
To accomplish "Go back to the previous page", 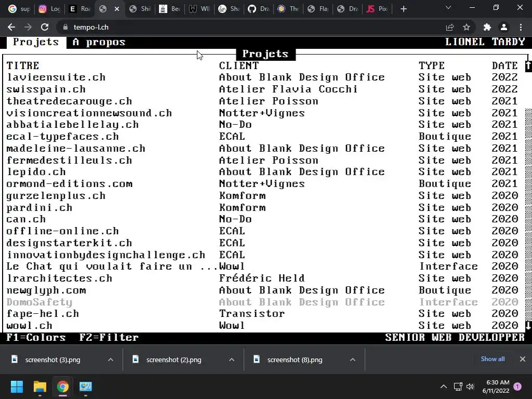I will pyautogui.click(x=11, y=27).
